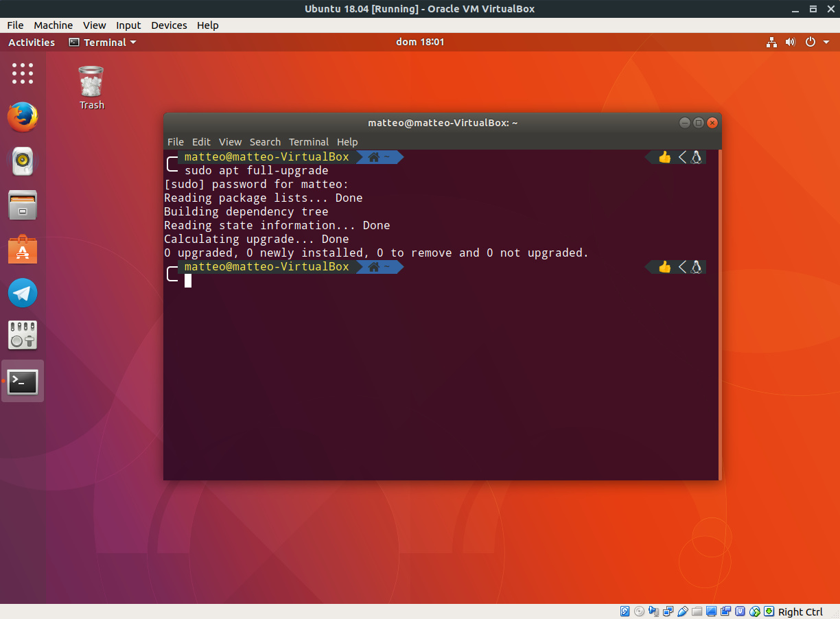The image size is (840, 619).
Task: Show the applications grid
Action: pyautogui.click(x=23, y=73)
